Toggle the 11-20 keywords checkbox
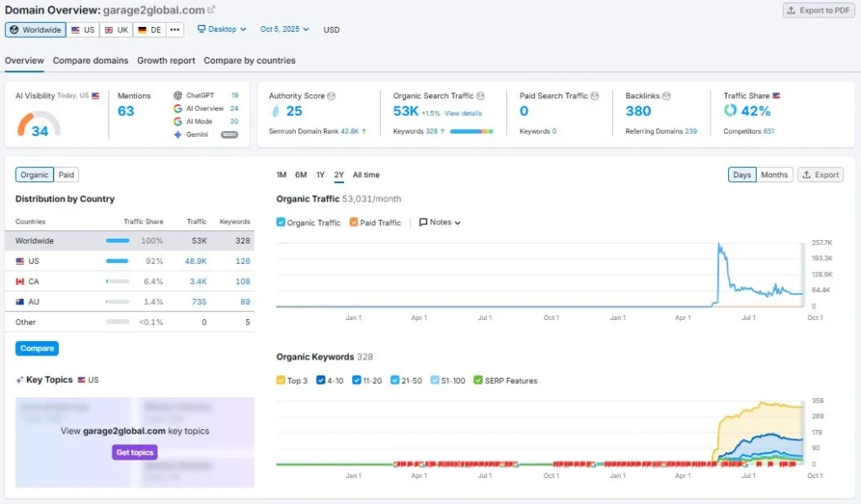The height and width of the screenshot is (504, 861). (357, 380)
